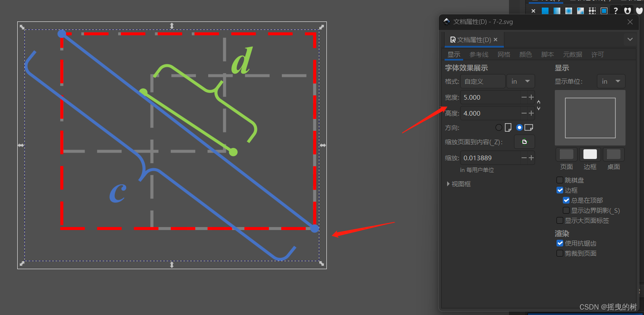This screenshot has width=644, height=315.
Task: Enable the 跳棋盘 checkbox
Action: 560,180
